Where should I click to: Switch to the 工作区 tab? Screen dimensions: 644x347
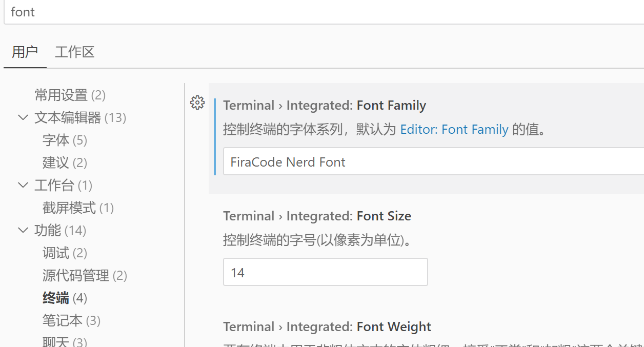[74, 52]
